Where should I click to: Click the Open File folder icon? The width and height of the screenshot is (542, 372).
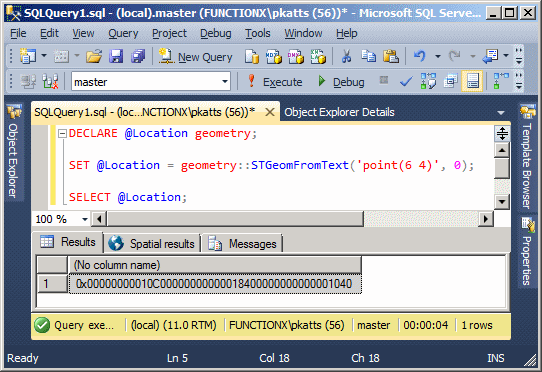click(x=94, y=56)
